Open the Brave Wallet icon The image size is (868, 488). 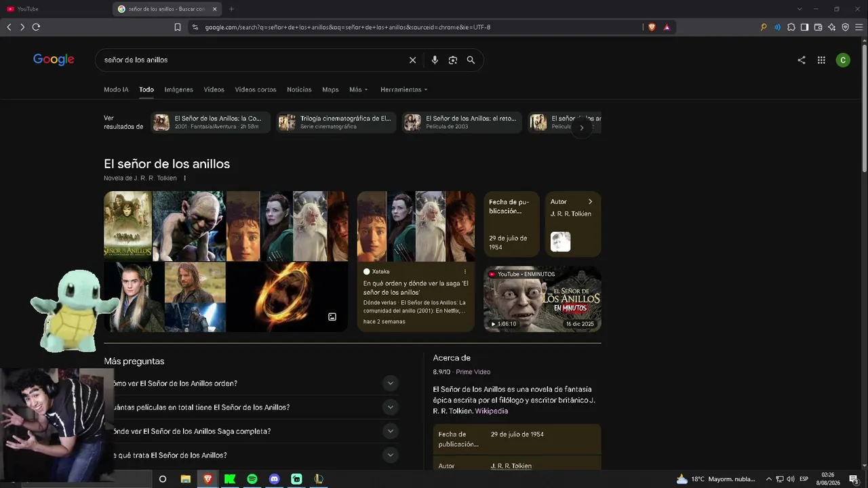point(818,27)
